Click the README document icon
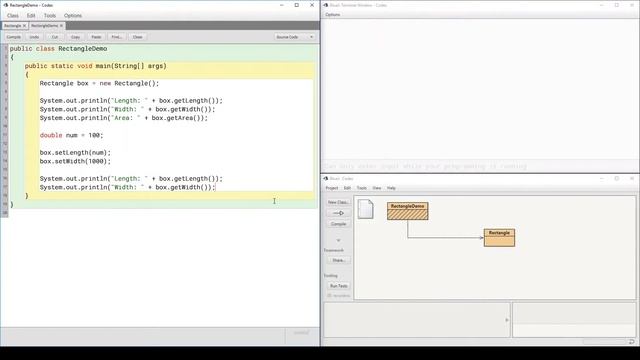The height and width of the screenshot is (360, 640). (x=365, y=209)
